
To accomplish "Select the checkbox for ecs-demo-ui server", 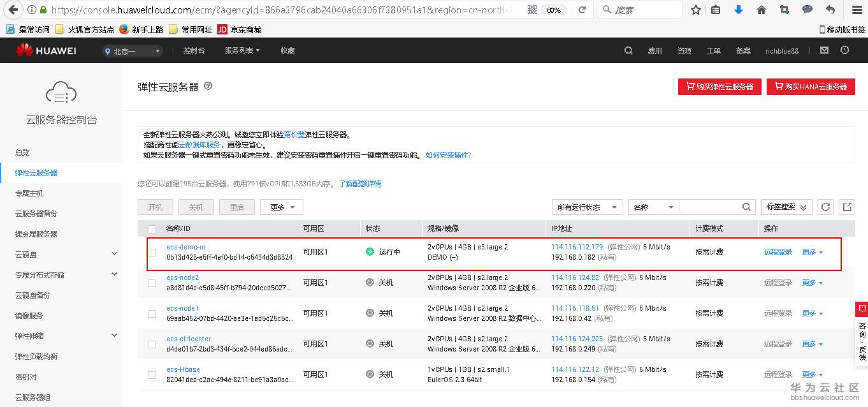I will (151, 252).
